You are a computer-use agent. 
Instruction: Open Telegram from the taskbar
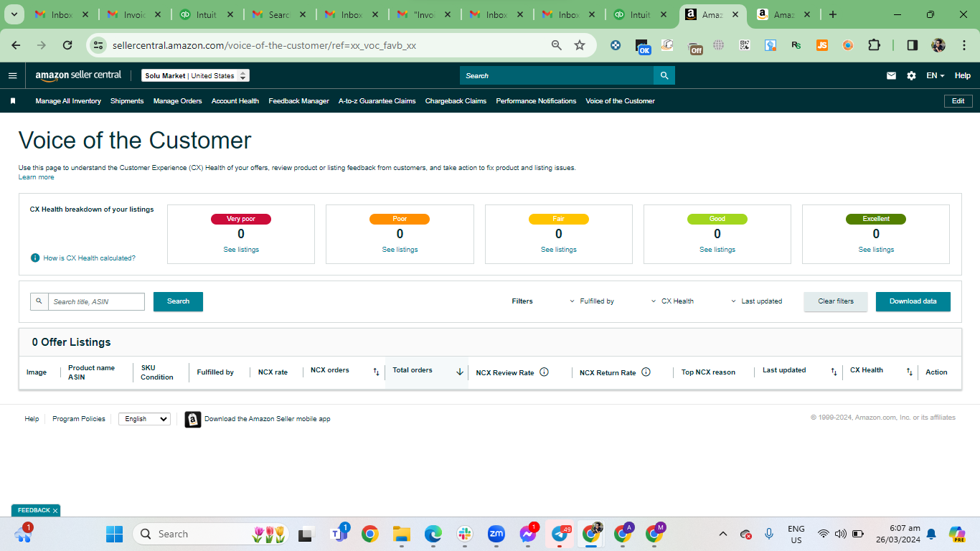pyautogui.click(x=560, y=534)
